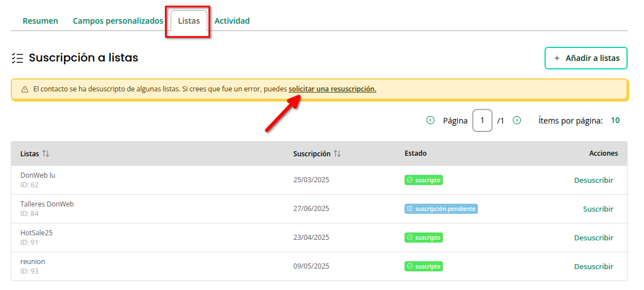The image size is (644, 290).
Task: Desuscribir from the DonWeb lu list
Action: tap(593, 181)
